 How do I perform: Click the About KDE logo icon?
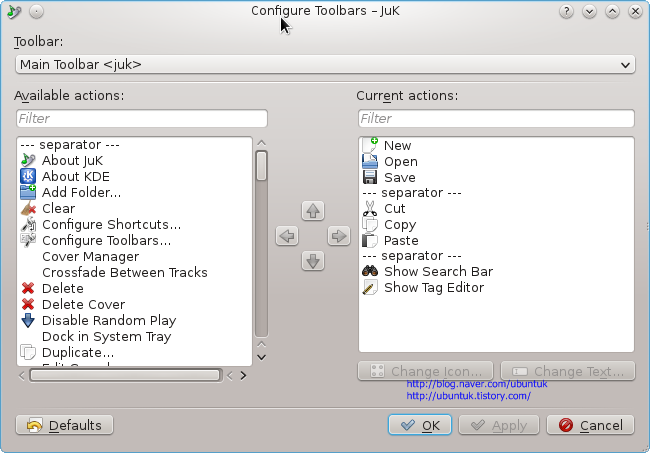pyautogui.click(x=28, y=176)
